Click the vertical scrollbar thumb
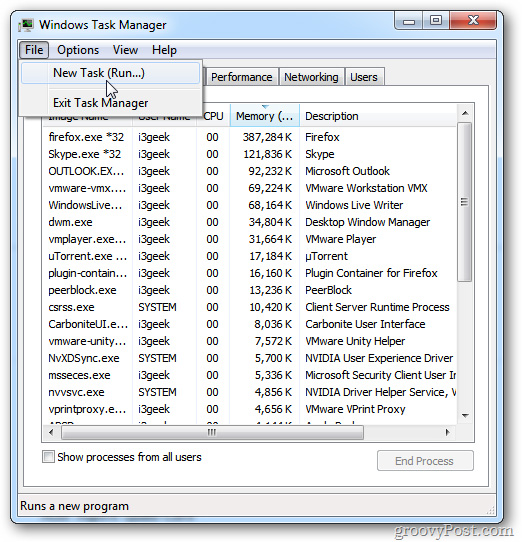 [465, 202]
